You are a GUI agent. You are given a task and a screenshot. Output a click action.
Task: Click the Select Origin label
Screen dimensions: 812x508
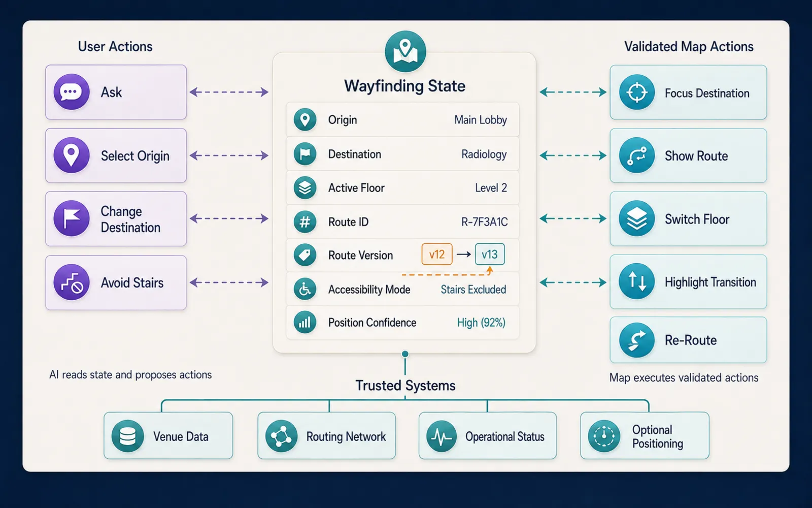click(135, 156)
